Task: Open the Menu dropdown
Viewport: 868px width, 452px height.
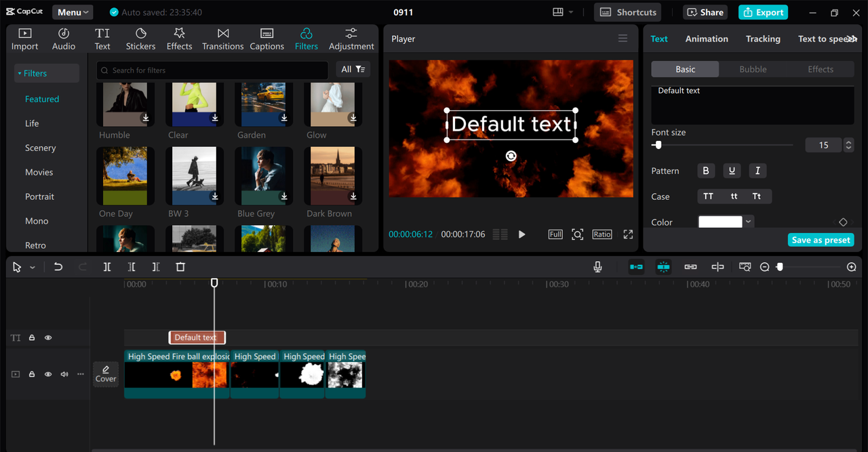Action: [x=73, y=12]
